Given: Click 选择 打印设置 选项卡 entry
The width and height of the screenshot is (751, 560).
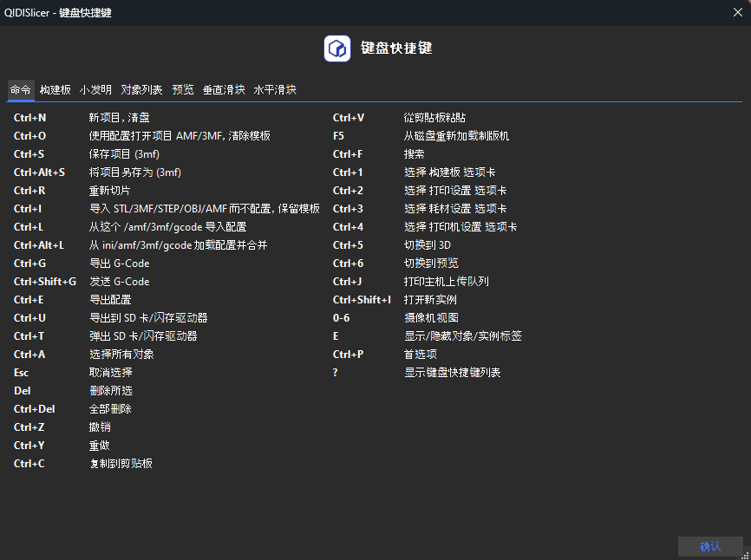Looking at the screenshot, I should click(455, 191).
